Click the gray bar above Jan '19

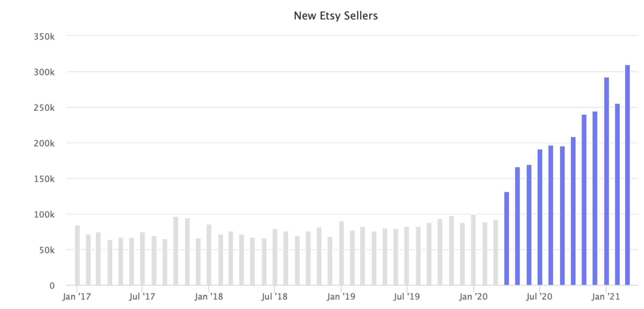[341, 253]
